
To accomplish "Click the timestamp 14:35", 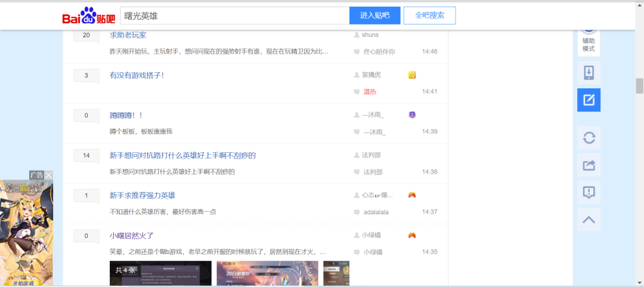I will 429,252.
